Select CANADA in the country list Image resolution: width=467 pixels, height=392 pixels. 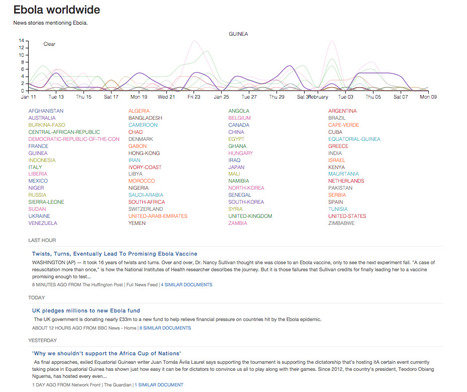(239, 125)
